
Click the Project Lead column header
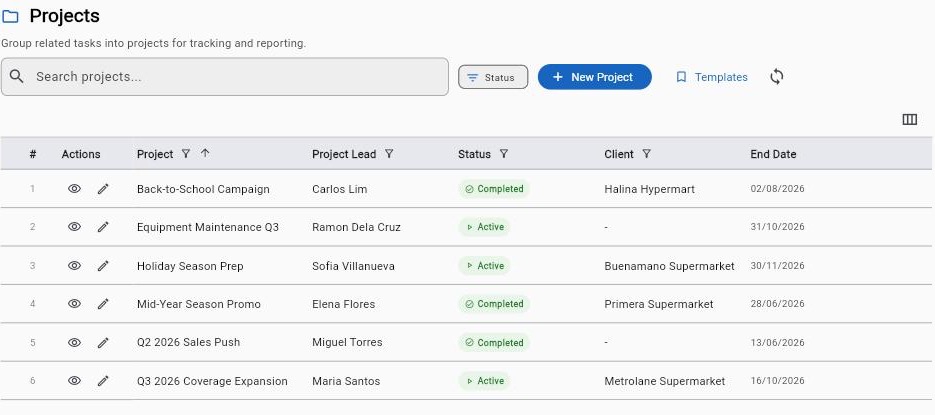[x=344, y=154]
